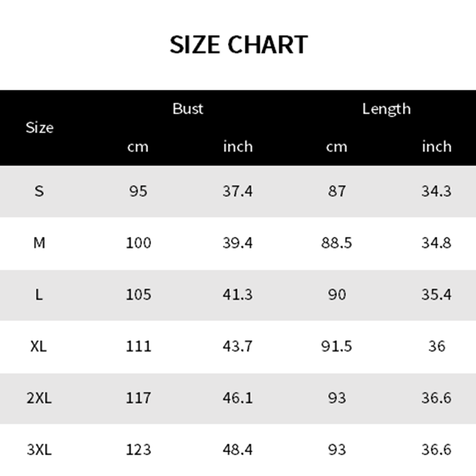Screen dimensions: 476x476
Task: Click the SIZE CHART title
Action: 239,45
